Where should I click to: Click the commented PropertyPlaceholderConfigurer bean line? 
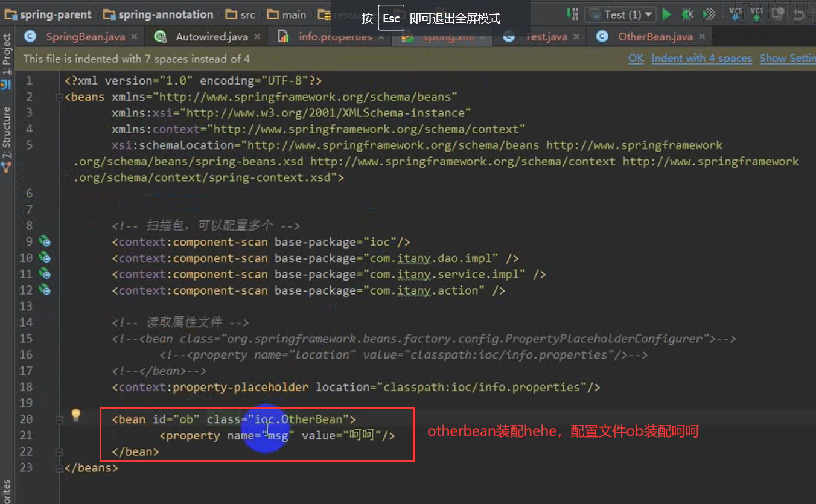pyautogui.click(x=424, y=339)
